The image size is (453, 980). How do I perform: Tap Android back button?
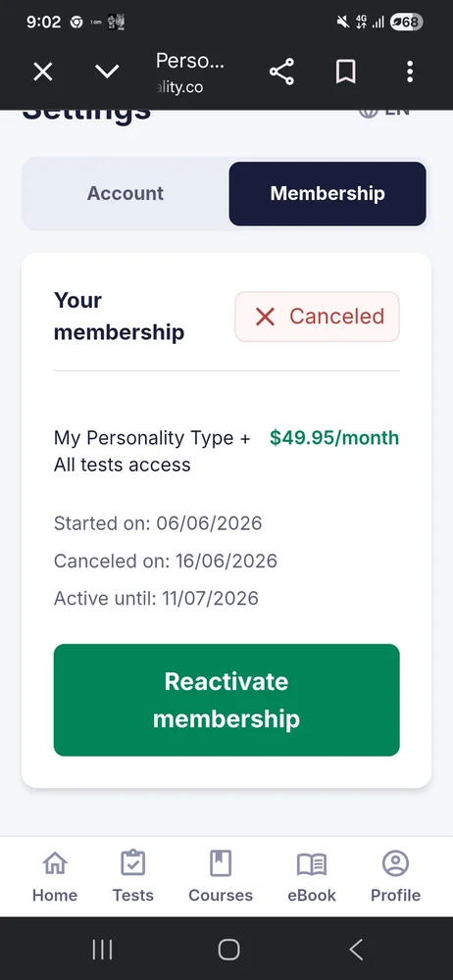(x=355, y=950)
